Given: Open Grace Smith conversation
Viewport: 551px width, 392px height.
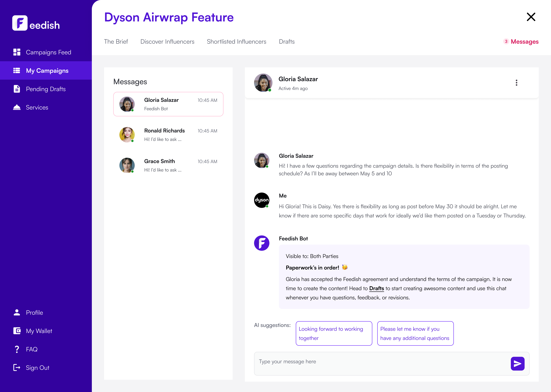Looking at the screenshot, I should tap(168, 165).
